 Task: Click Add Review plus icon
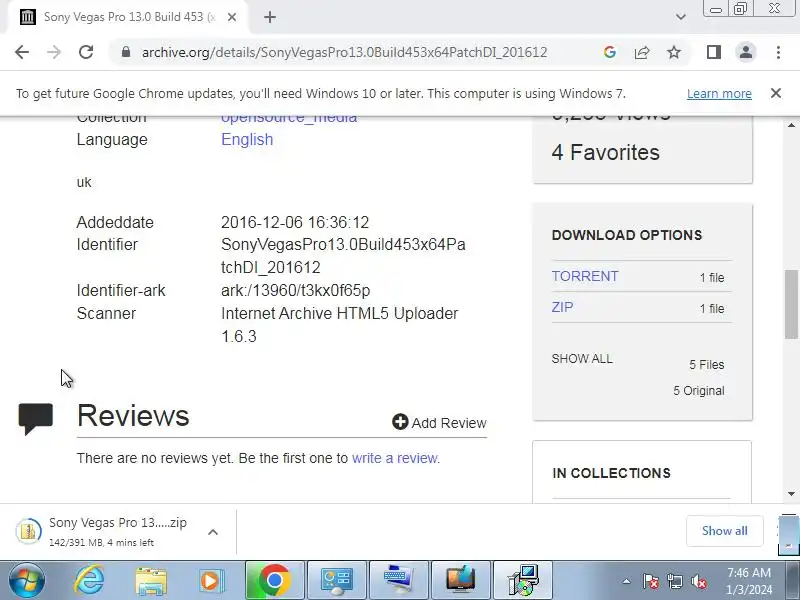[400, 422]
